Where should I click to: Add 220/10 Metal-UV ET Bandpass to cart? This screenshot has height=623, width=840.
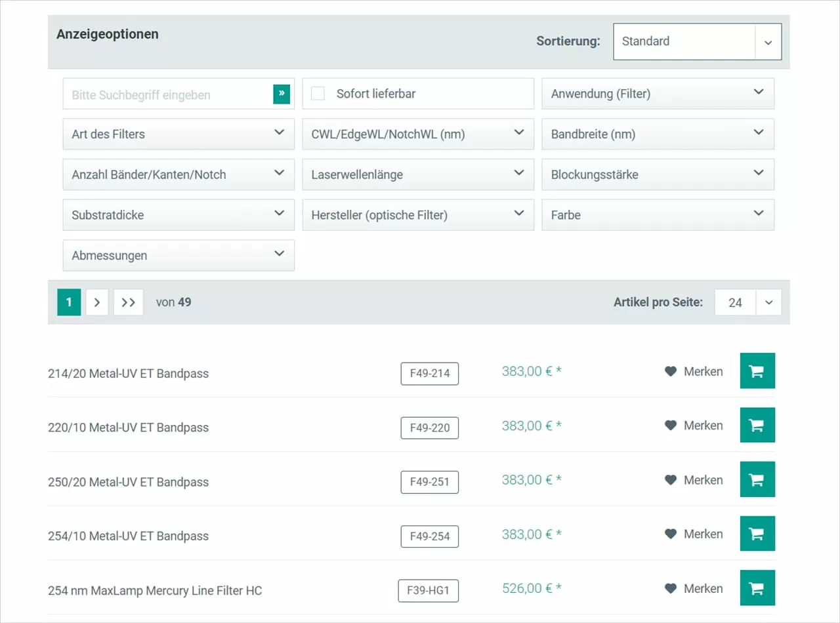click(x=757, y=425)
